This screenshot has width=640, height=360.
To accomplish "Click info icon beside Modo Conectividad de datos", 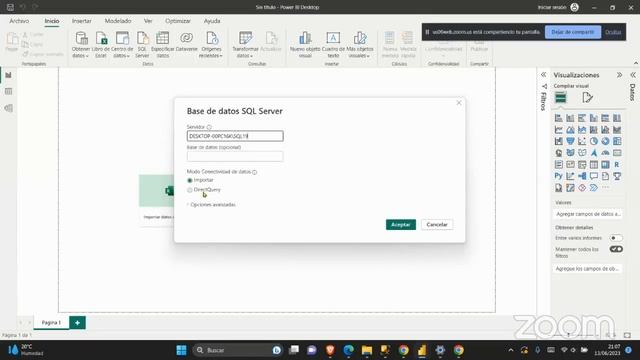I will (x=254, y=172).
